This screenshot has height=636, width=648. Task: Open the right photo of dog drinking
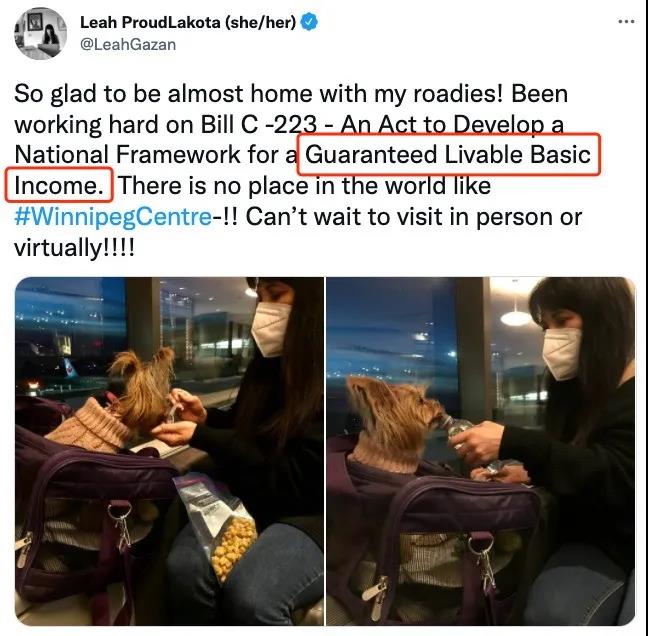click(481, 451)
